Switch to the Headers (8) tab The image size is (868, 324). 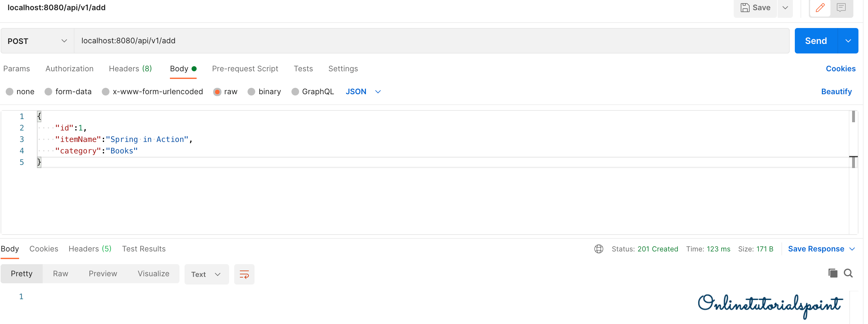pyautogui.click(x=130, y=69)
